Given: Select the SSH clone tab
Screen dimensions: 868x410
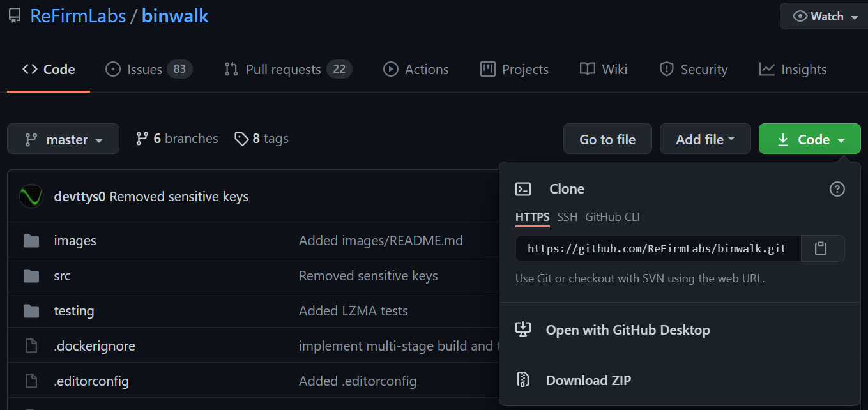Looking at the screenshot, I should point(567,217).
